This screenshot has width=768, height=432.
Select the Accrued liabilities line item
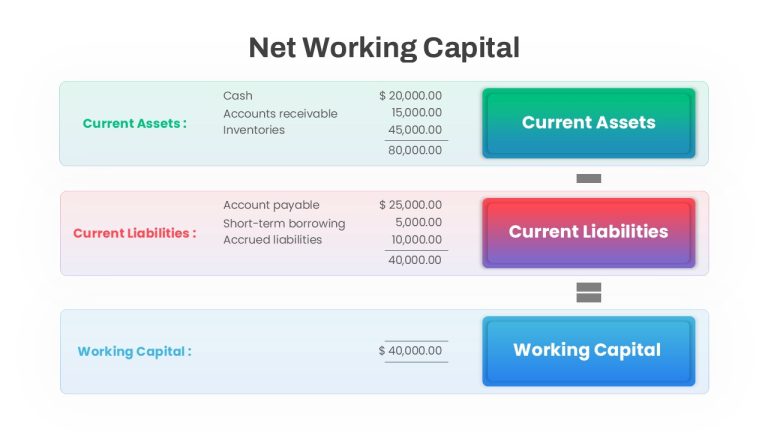point(272,240)
